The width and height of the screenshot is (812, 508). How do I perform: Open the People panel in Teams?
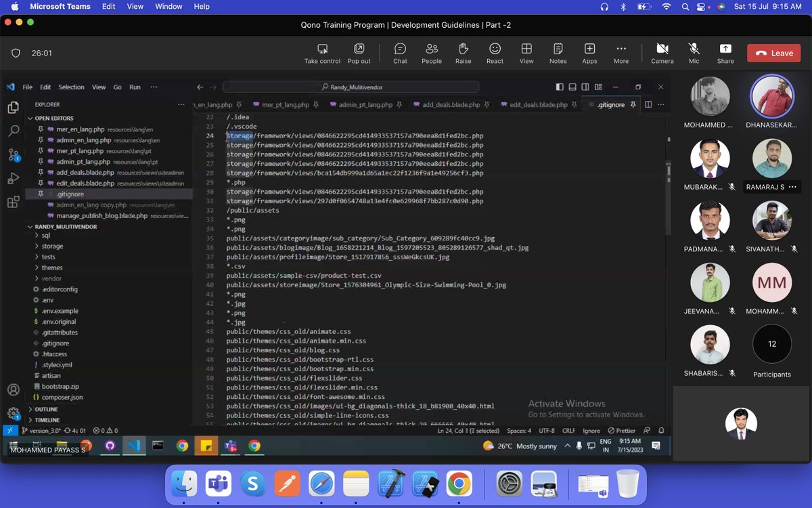click(x=432, y=54)
